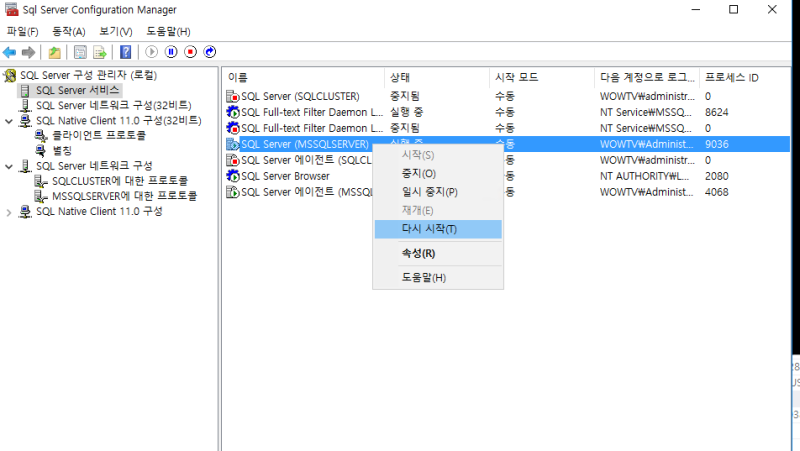The height and width of the screenshot is (451, 800).
Task: Select MSSQLSERVER에 대한 프로토콜 tree item
Action: coord(124,196)
